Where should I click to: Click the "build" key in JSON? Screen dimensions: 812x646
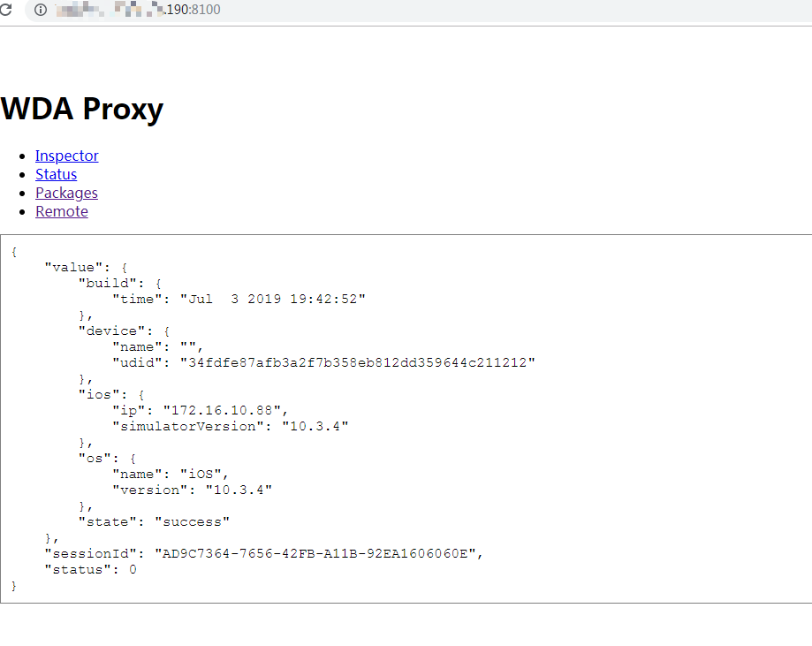point(108,283)
